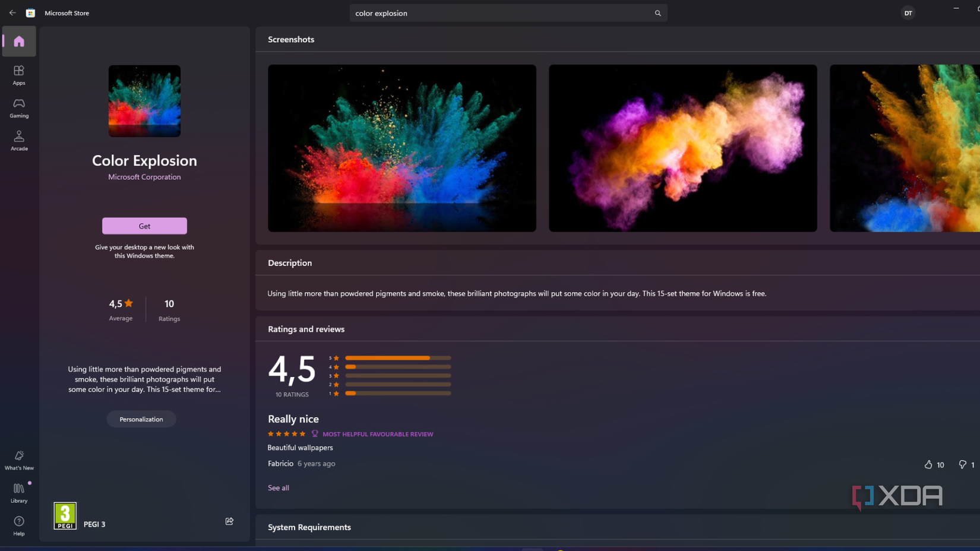Downvote Fabricio's review with thumbs down

click(x=963, y=464)
